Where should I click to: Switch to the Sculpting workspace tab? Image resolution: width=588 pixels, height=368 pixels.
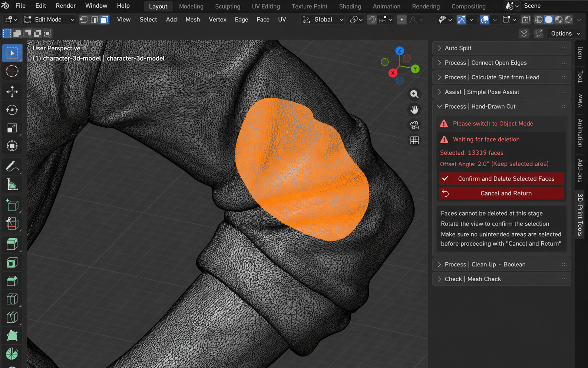click(x=228, y=6)
